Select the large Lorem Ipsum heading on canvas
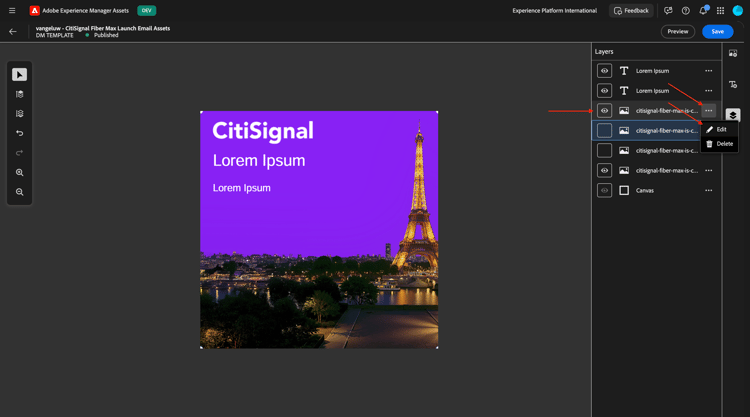This screenshot has width=750, height=417. (259, 161)
